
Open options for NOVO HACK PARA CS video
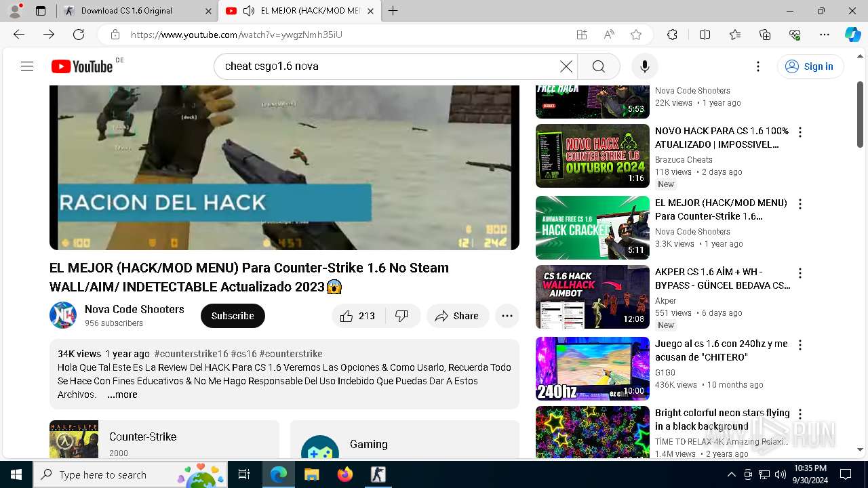pyautogui.click(x=800, y=133)
